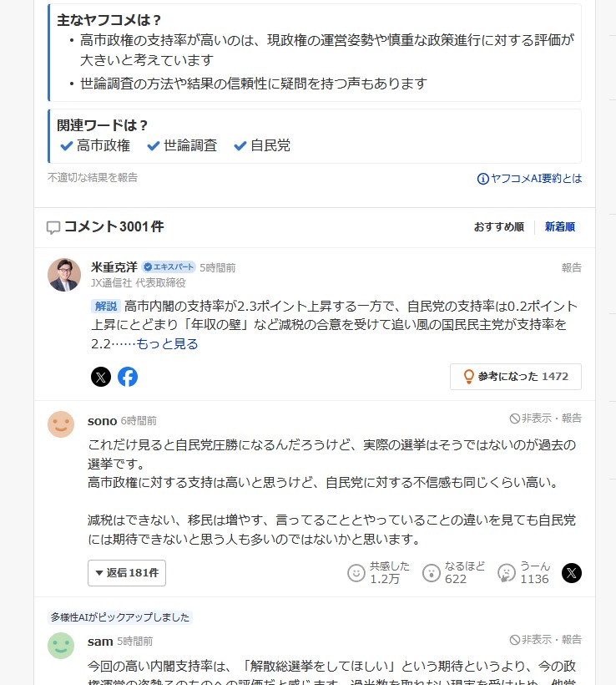The width and height of the screenshot is (616, 685).
Task: Sort comments by 新着順
Action: point(559,227)
